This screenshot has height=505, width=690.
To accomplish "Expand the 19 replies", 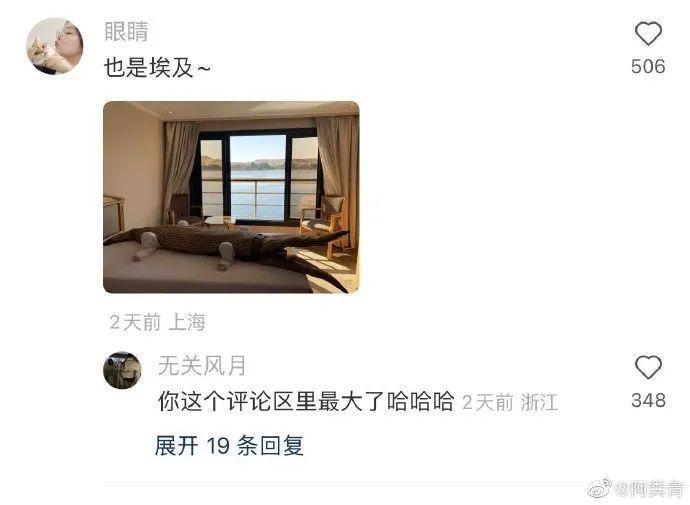I will coord(229,446).
